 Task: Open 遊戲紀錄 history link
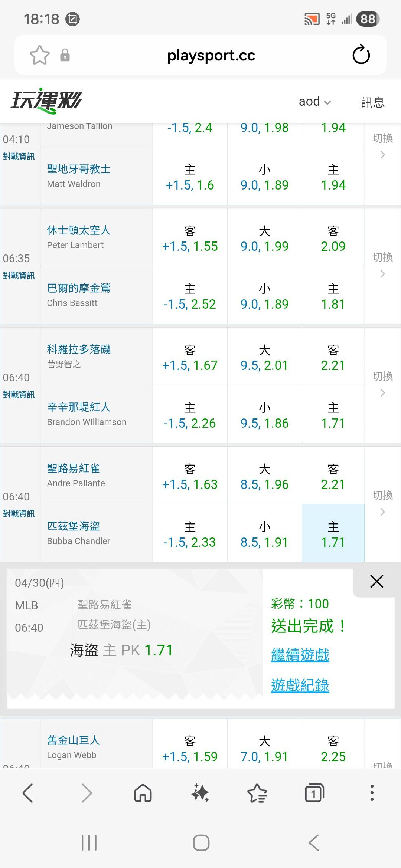pyautogui.click(x=300, y=685)
